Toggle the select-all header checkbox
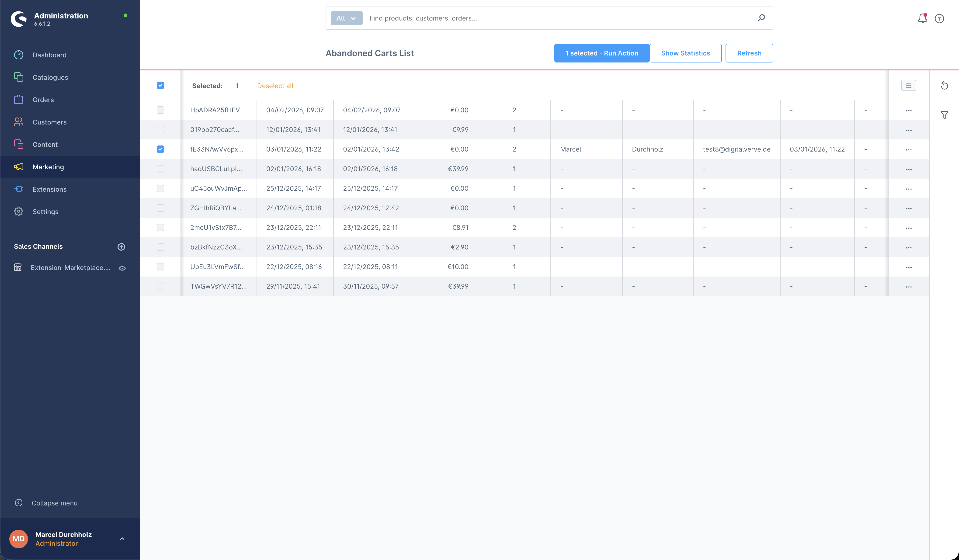This screenshot has height=560, width=959. pos(160,86)
